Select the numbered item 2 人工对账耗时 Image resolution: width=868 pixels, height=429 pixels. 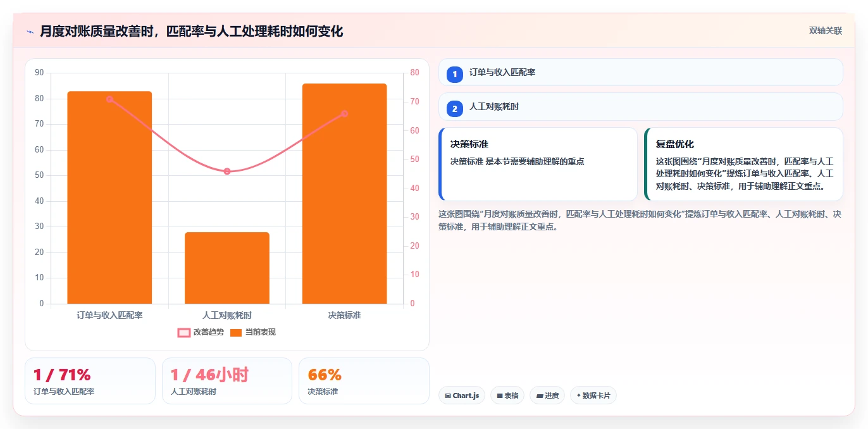640,106
